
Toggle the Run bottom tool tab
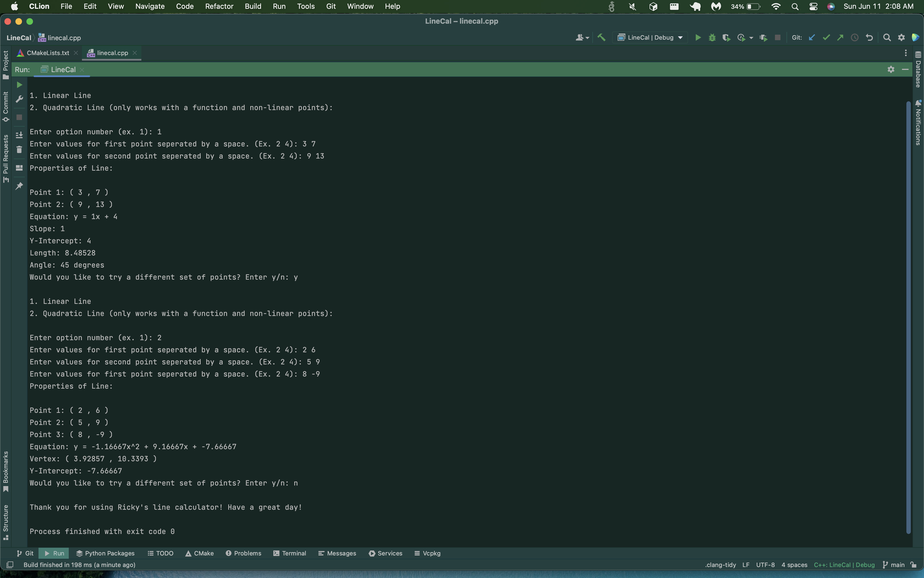54,553
